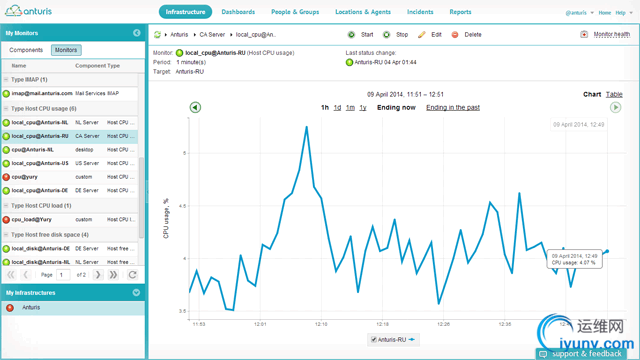Click the Start monitor icon

[x=351, y=35]
